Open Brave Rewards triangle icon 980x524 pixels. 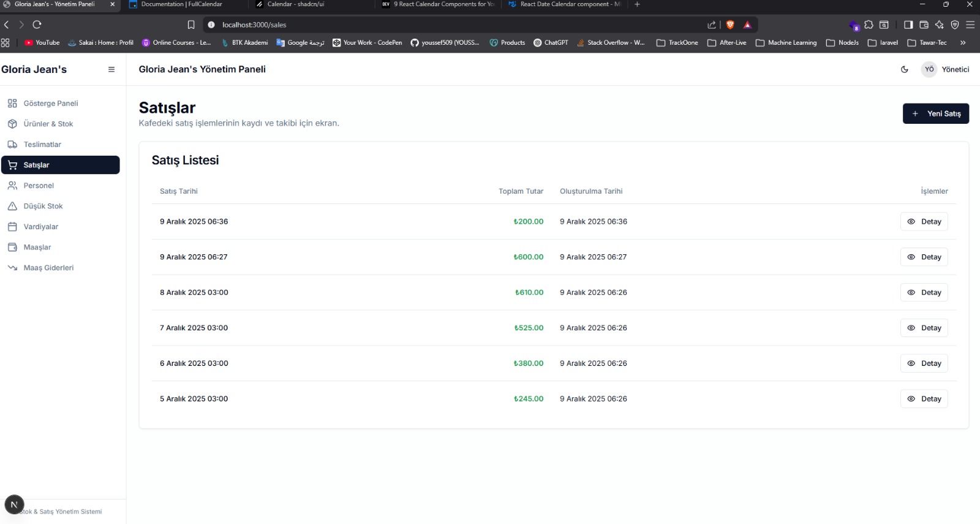pos(747,25)
